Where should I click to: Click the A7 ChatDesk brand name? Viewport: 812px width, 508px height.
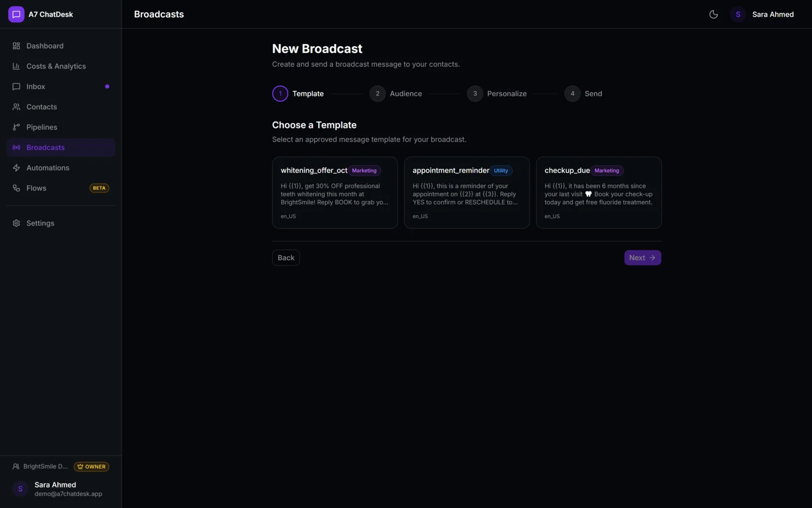click(51, 14)
